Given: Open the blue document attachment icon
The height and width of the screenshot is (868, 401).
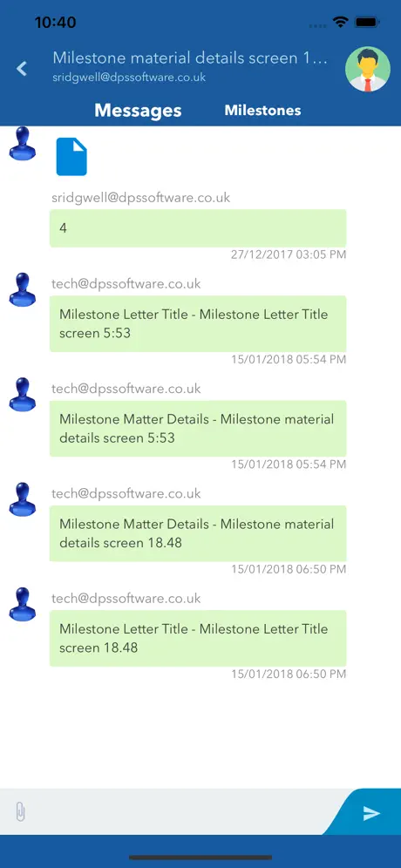Looking at the screenshot, I should coord(71,157).
